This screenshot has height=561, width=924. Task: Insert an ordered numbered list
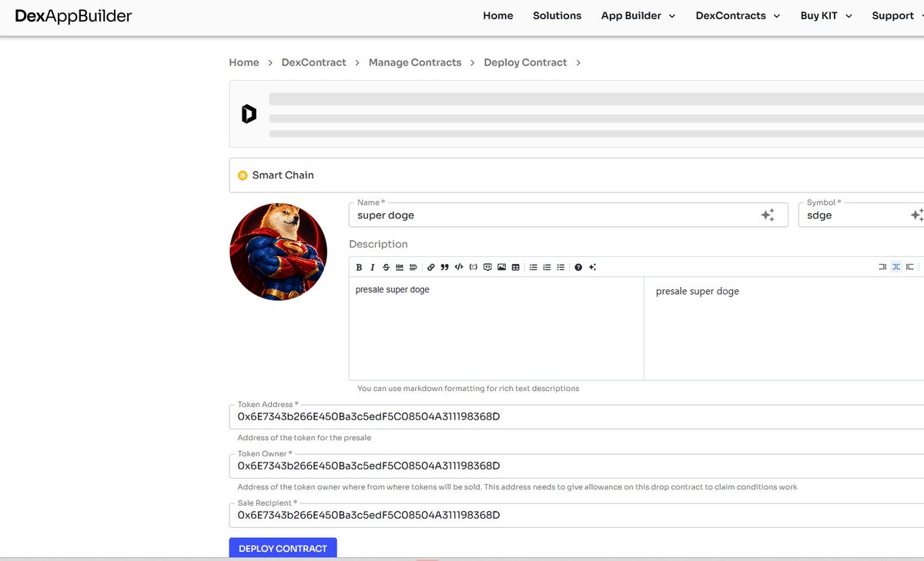[x=547, y=267]
